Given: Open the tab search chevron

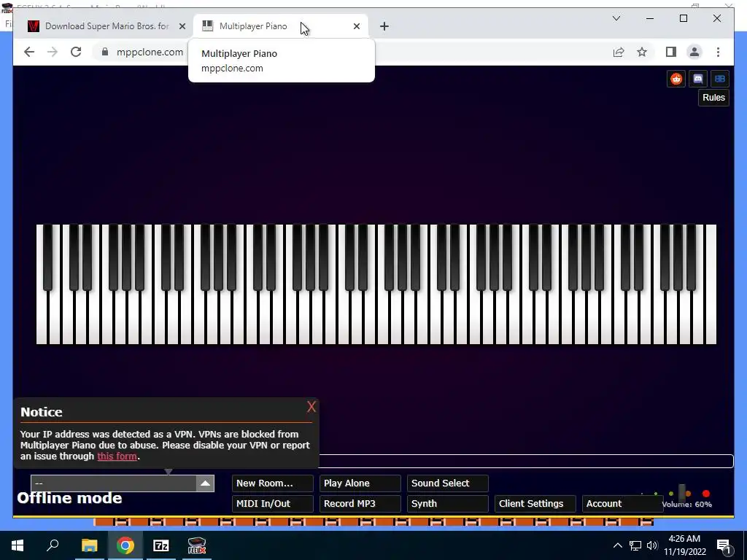Looking at the screenshot, I should (x=616, y=18).
